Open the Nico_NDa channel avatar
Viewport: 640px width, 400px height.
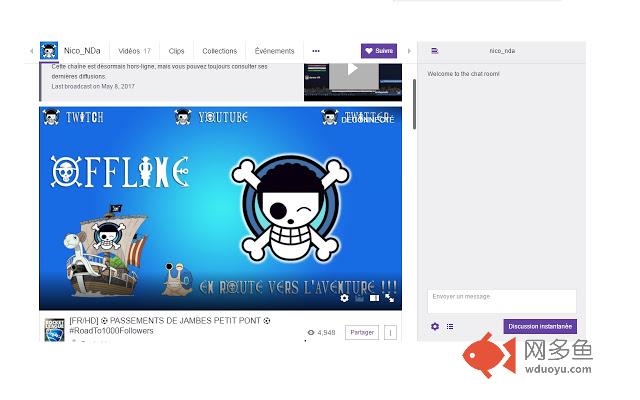click(49, 51)
